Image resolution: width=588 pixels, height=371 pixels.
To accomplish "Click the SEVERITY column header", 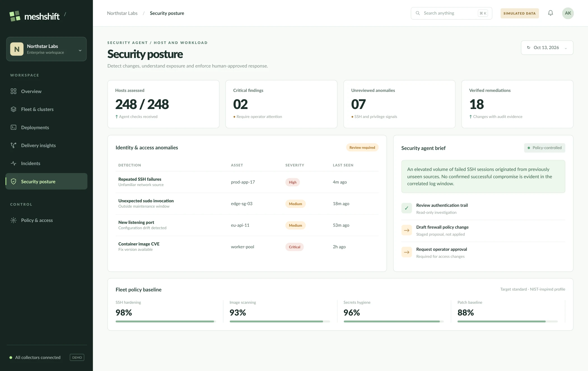I will (295, 165).
